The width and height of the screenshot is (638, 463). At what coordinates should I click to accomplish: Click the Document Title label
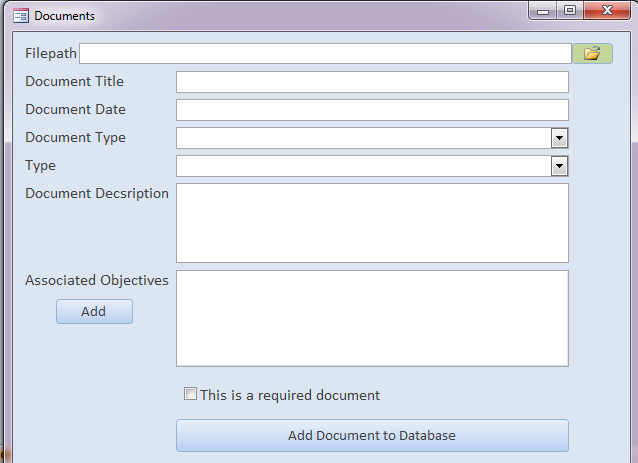74,82
